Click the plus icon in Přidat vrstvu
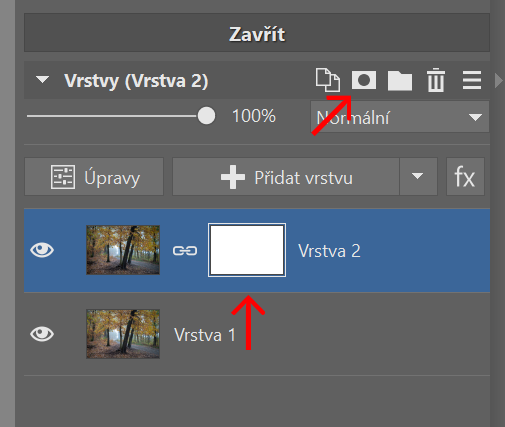 pyautogui.click(x=233, y=177)
